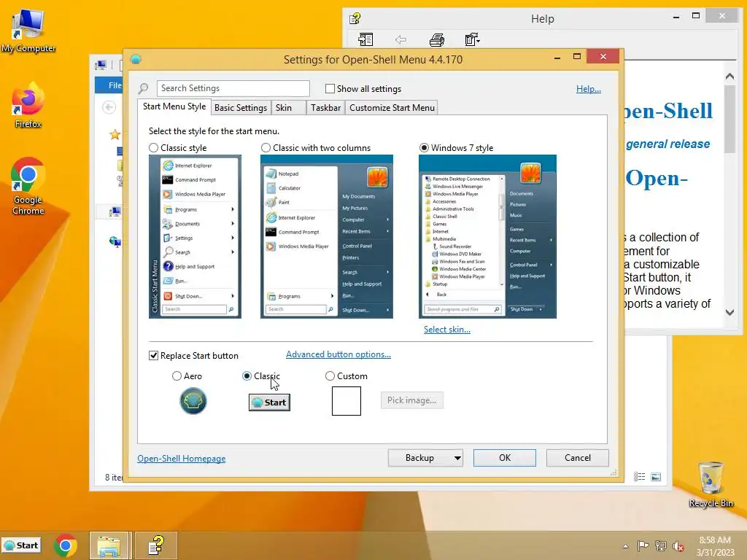The height and width of the screenshot is (560, 747).
Task: Click the Classic Start button preview image
Action: point(269,402)
